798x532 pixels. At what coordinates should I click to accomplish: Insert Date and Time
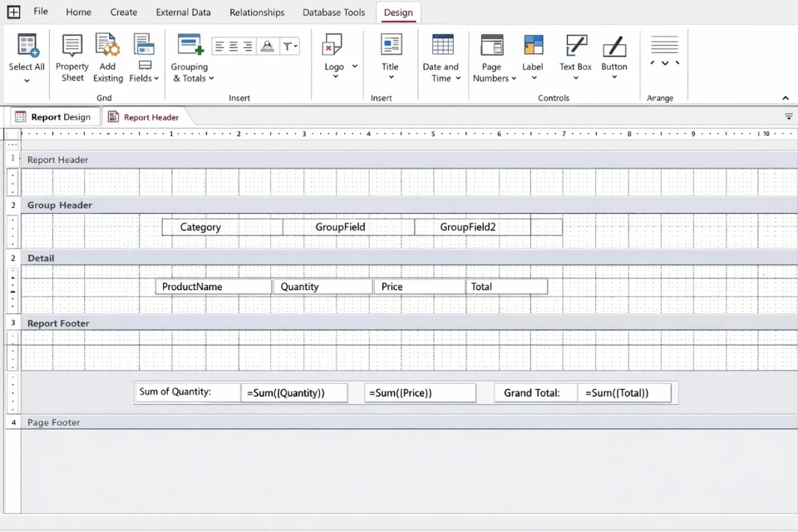tap(441, 45)
